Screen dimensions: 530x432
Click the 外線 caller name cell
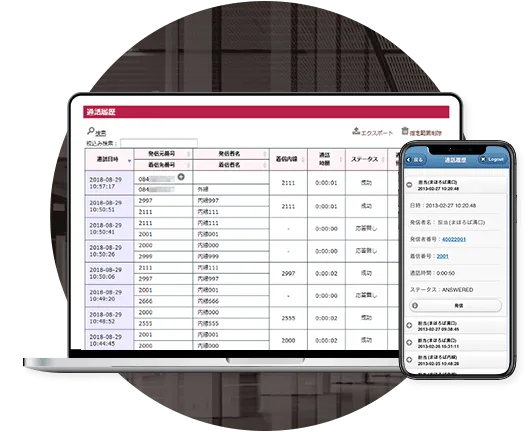tap(231, 190)
